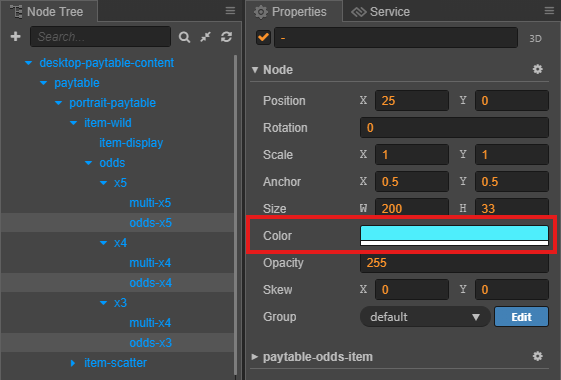Toggle the 3D mode button
The width and height of the screenshot is (561, 380).
click(x=535, y=38)
